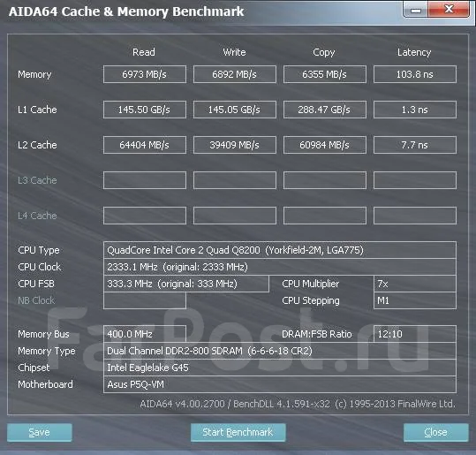The width and height of the screenshot is (476, 455).
Task: Click the Memory row label
Action: [34, 74]
